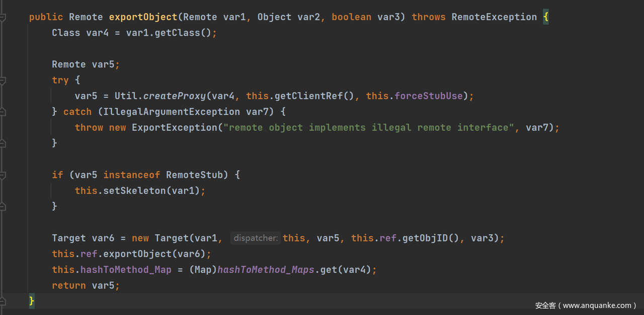Image resolution: width=644 pixels, height=315 pixels.
Task: Collapse the try block fold marker
Action: pos(3,81)
